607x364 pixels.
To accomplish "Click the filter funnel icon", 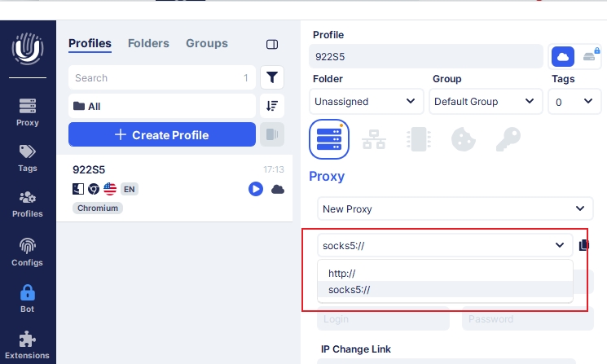I will pyautogui.click(x=272, y=78).
